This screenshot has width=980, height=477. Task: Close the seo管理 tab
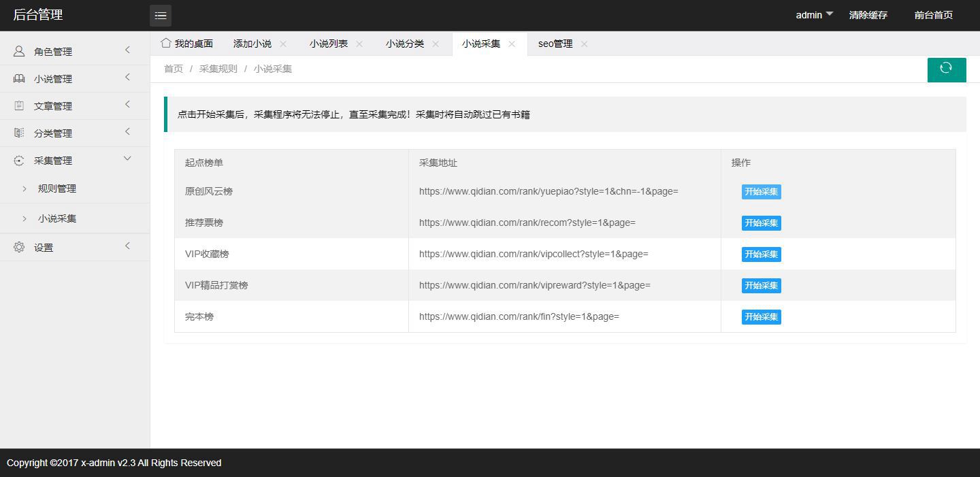click(x=584, y=44)
